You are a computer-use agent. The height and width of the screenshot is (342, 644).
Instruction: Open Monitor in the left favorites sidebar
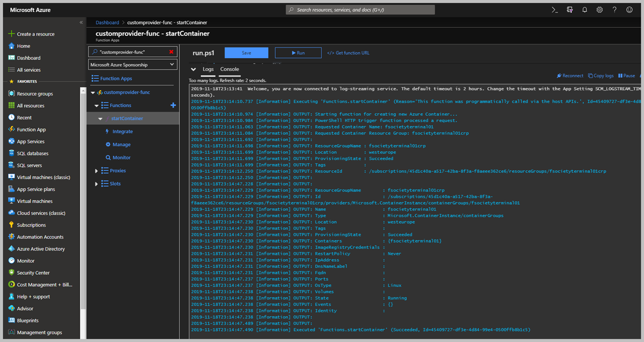[21, 261]
